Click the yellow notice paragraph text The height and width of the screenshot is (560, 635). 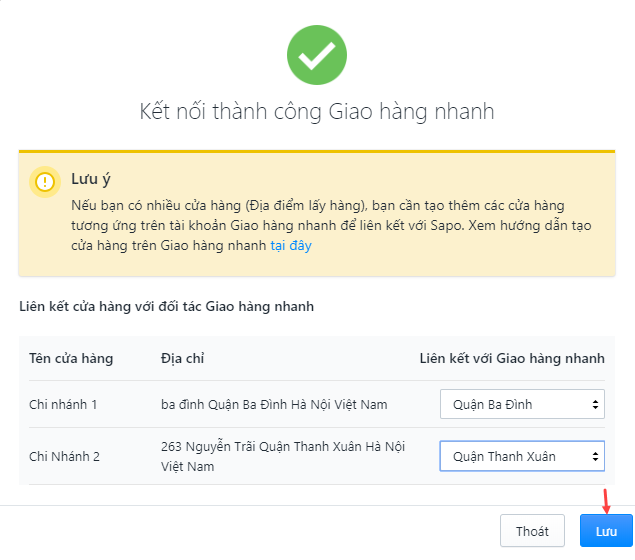[331, 226]
